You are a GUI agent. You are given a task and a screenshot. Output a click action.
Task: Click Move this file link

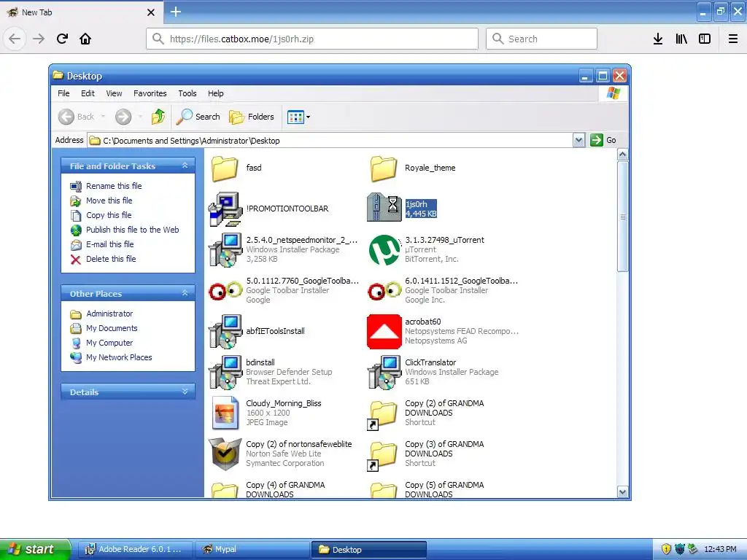pyautogui.click(x=109, y=201)
